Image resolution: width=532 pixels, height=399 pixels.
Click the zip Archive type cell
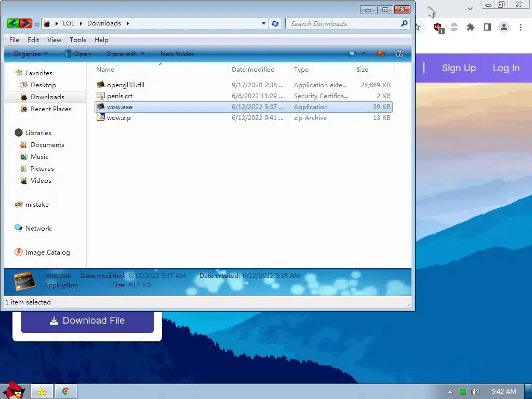(310, 118)
